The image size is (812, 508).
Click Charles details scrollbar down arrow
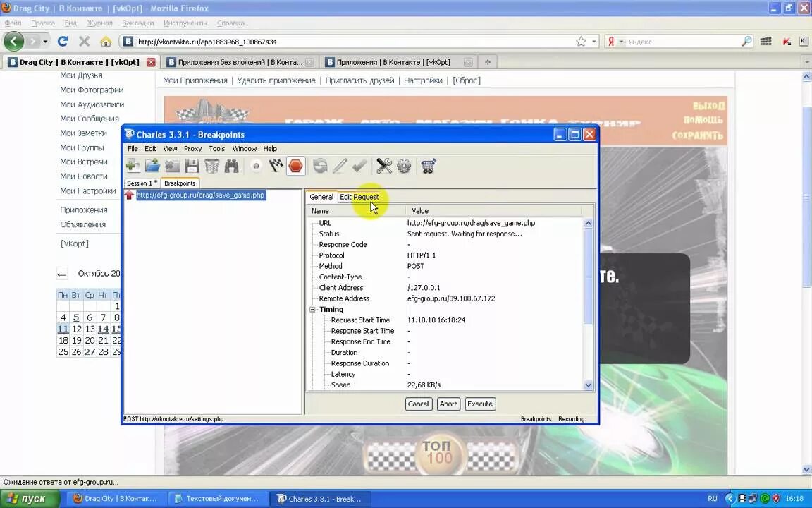point(589,385)
